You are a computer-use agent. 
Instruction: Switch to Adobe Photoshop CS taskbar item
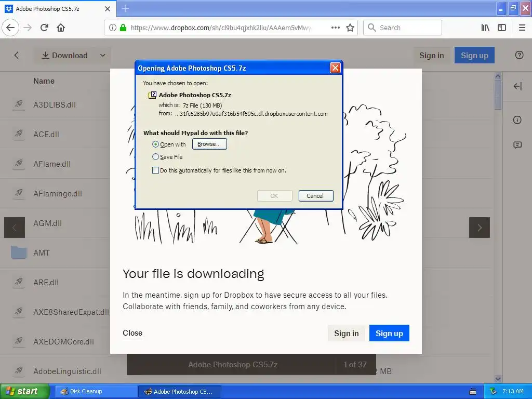click(180, 392)
